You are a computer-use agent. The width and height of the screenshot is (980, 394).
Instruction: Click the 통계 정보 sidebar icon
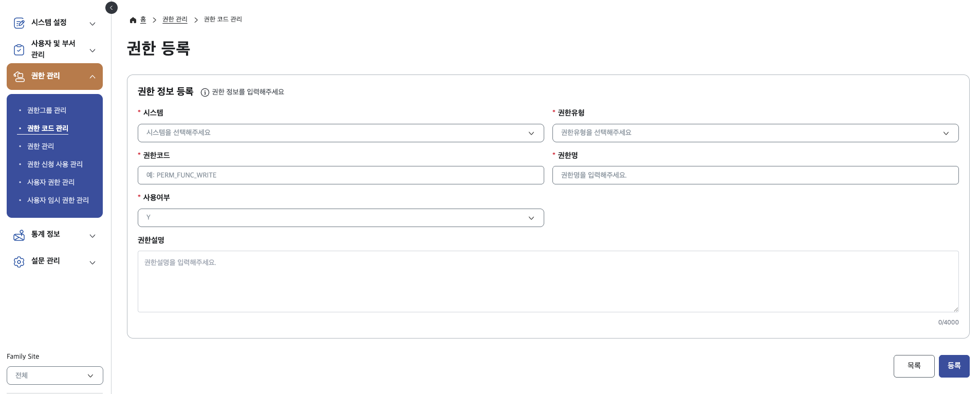(x=19, y=235)
